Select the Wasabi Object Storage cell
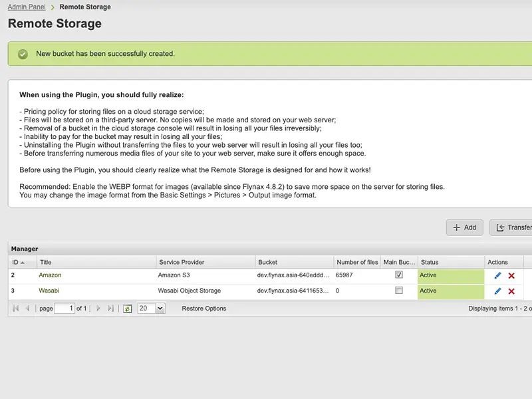Screen dimensions: 532x399 point(190,291)
